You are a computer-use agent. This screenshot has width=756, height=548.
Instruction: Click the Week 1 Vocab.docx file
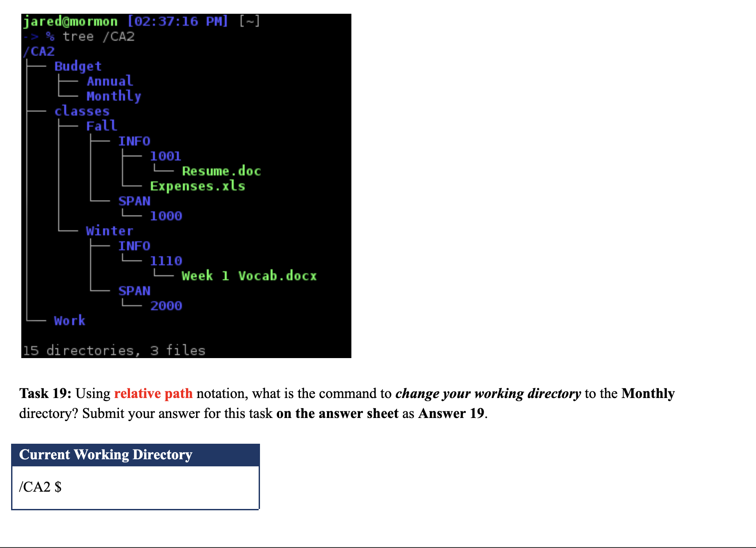pyautogui.click(x=249, y=276)
